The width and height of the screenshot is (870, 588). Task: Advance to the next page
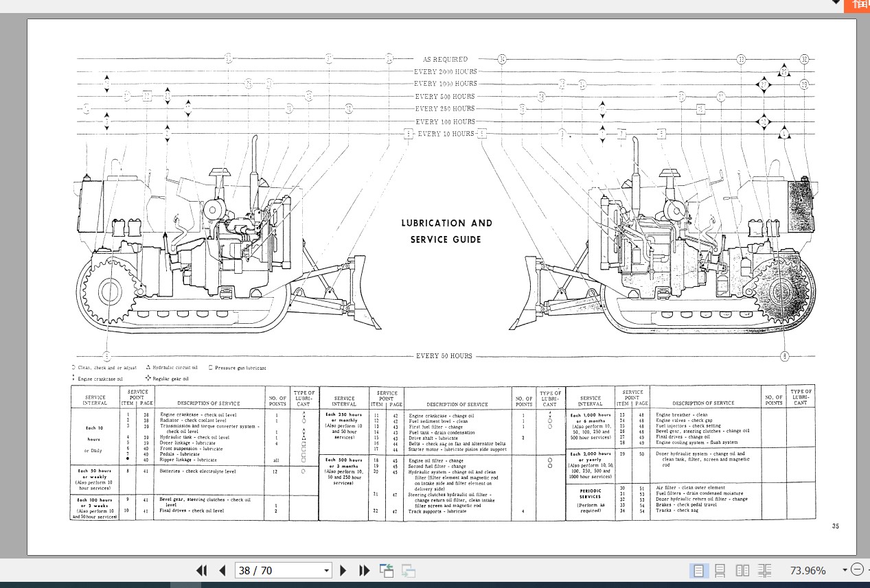pos(343,570)
